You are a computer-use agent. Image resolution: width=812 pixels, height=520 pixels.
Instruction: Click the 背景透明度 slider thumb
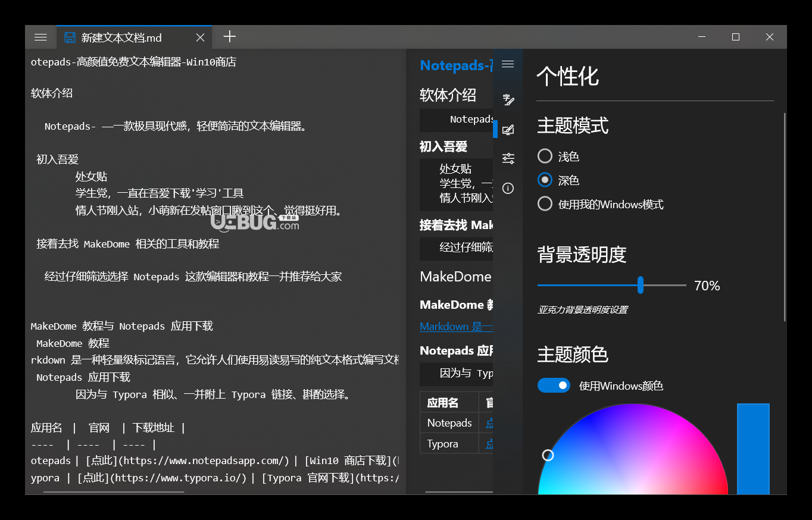641,285
